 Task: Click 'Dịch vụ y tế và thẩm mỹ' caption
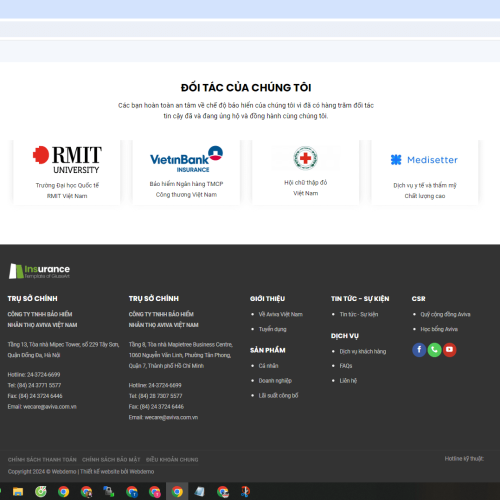[x=425, y=185]
